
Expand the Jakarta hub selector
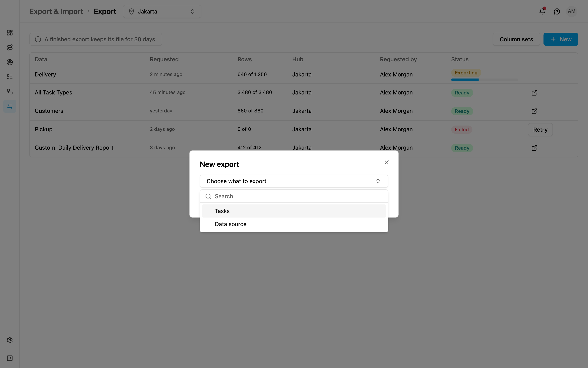[162, 11]
